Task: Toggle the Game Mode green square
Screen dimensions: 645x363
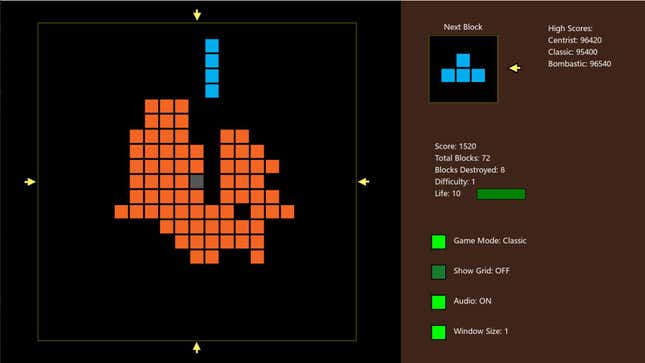Action: point(439,242)
